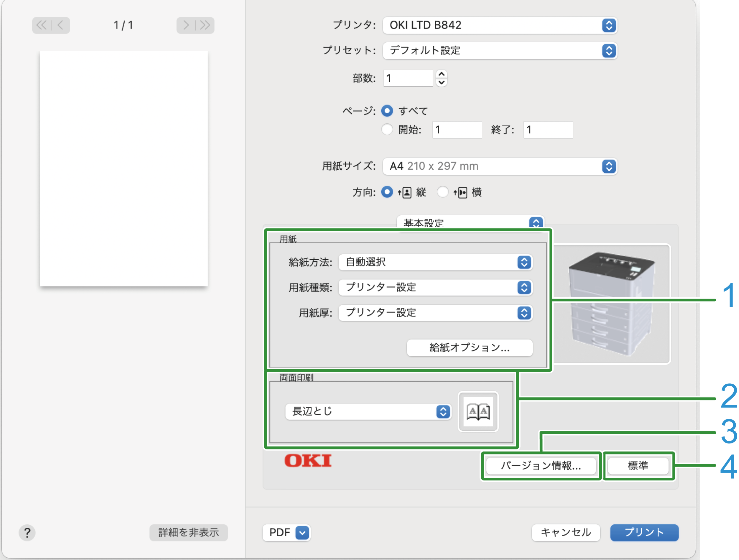Viewport: 739px width, 560px height.
Task: Select the すべて pages radio button
Action: [x=387, y=111]
